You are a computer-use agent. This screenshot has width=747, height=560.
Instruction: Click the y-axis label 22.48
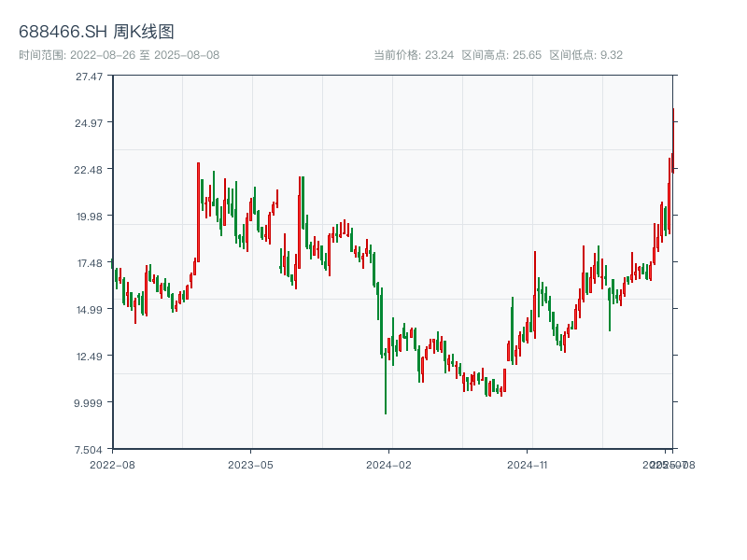89,170
